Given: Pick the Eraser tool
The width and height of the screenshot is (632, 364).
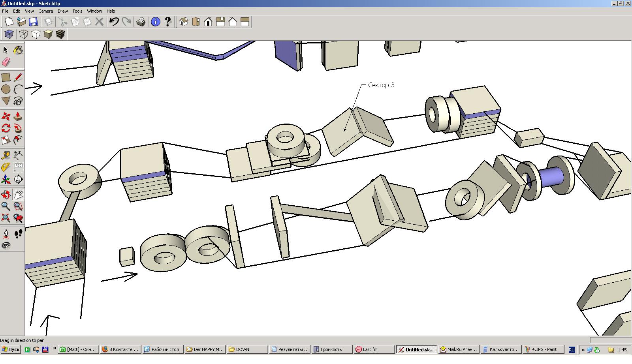Looking at the screenshot, I should (x=6, y=62).
